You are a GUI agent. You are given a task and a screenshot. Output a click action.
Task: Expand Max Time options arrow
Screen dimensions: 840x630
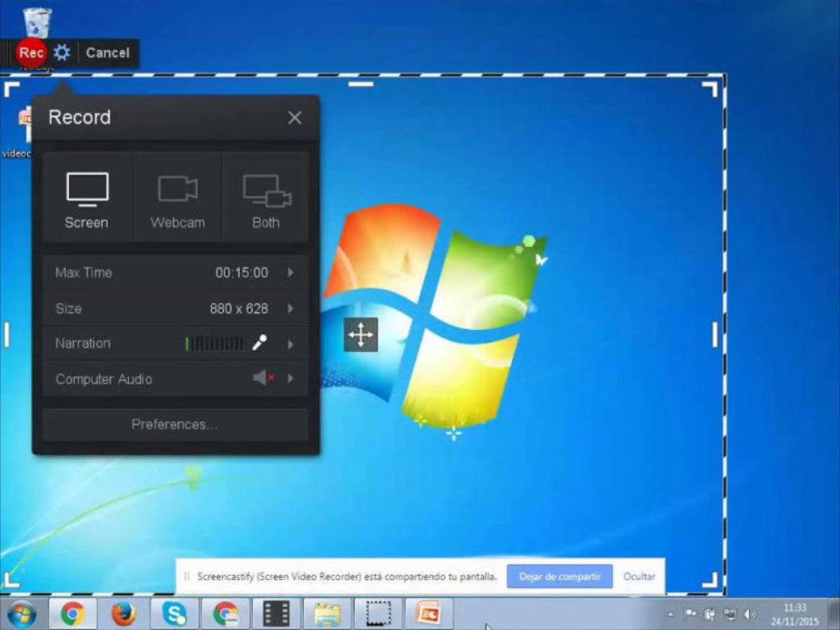pyautogui.click(x=290, y=272)
